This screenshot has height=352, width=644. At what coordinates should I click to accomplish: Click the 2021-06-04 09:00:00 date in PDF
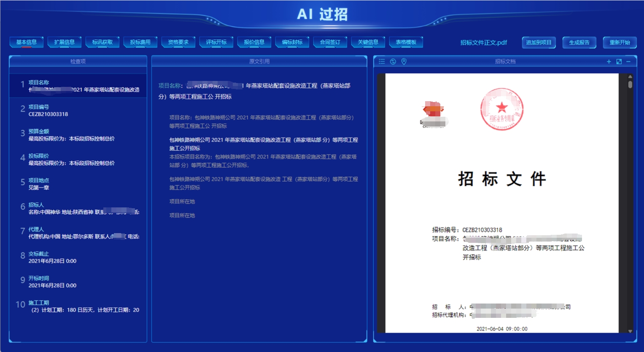click(x=502, y=329)
